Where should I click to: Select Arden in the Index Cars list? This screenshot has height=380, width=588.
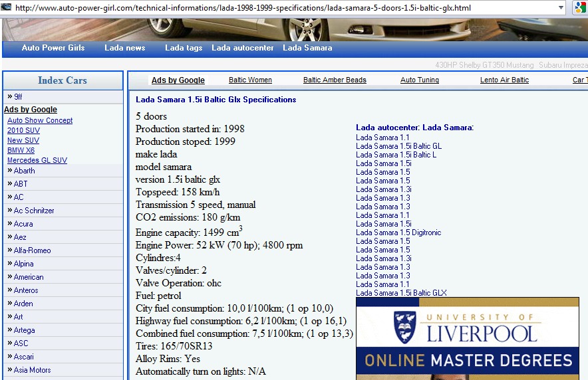coord(23,304)
